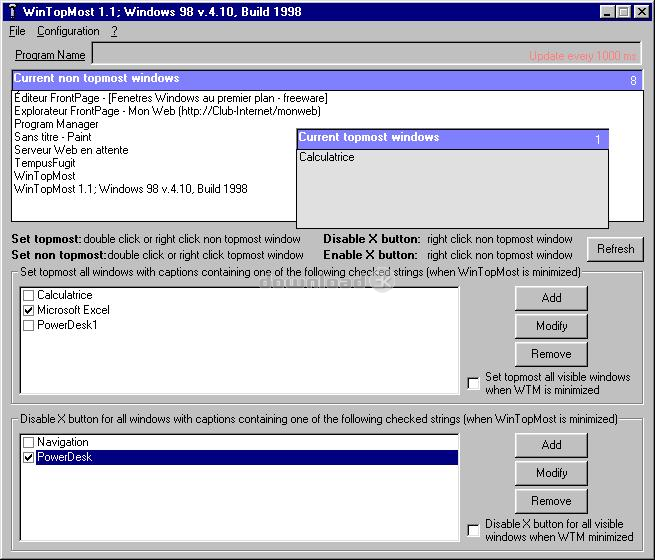655x560 pixels.
Task: Select Program Manager in non topmost list
Action: 56,124
